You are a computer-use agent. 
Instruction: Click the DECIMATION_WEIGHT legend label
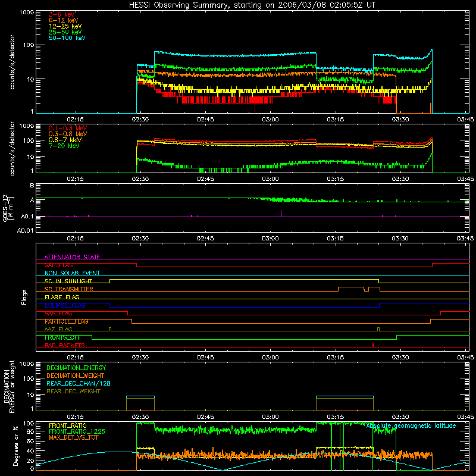(76, 375)
